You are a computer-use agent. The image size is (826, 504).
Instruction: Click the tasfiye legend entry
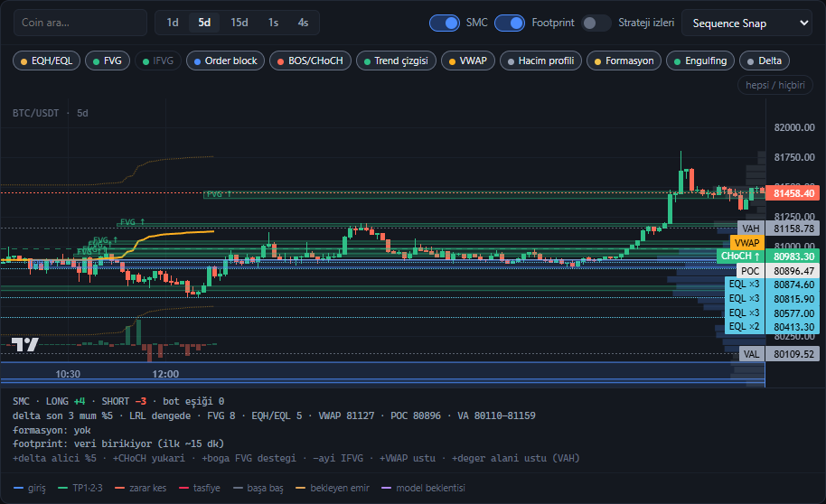[200, 489]
